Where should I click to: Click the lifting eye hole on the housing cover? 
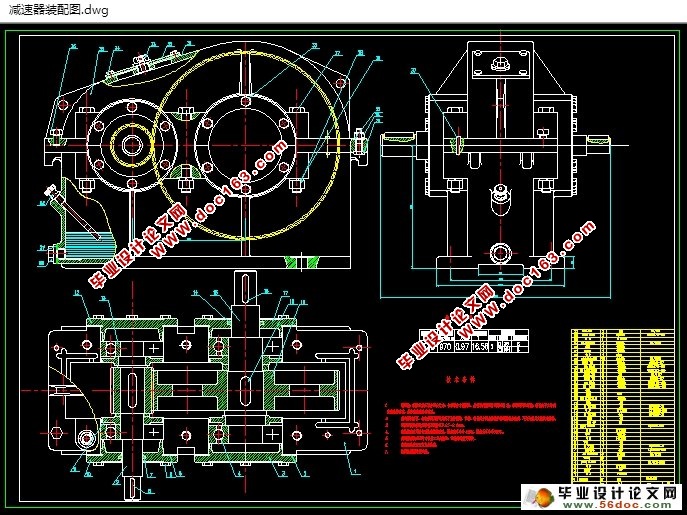64,104
